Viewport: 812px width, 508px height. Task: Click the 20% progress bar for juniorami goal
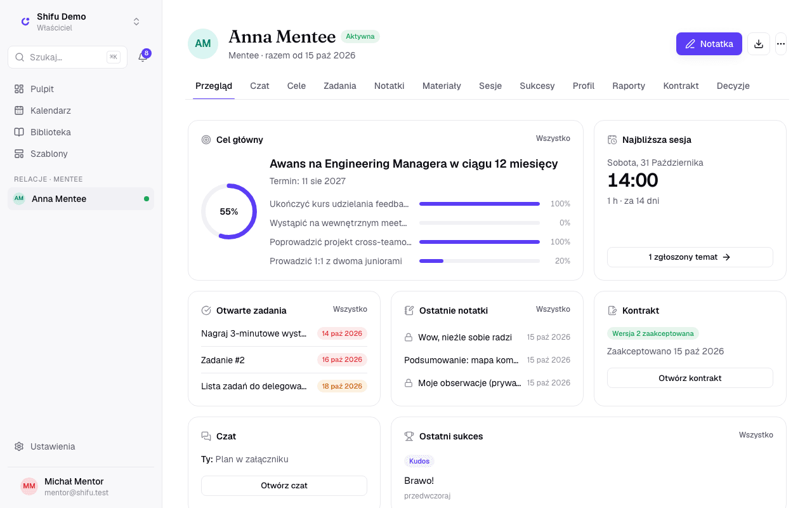(480, 261)
